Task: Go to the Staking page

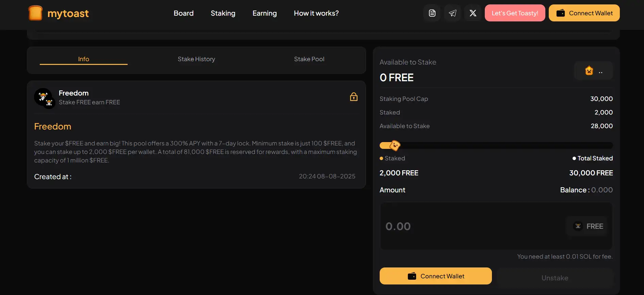Action: (x=223, y=13)
